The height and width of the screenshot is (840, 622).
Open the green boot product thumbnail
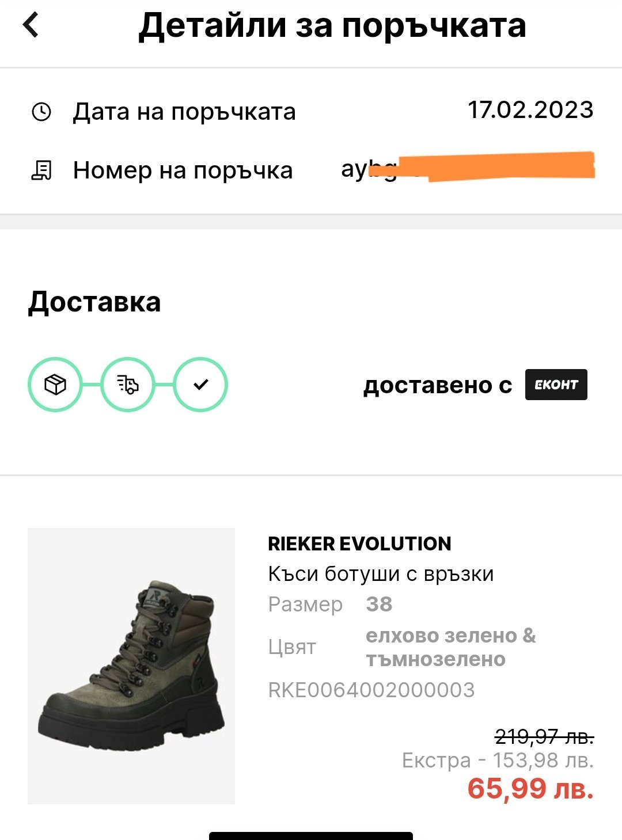pos(131,666)
